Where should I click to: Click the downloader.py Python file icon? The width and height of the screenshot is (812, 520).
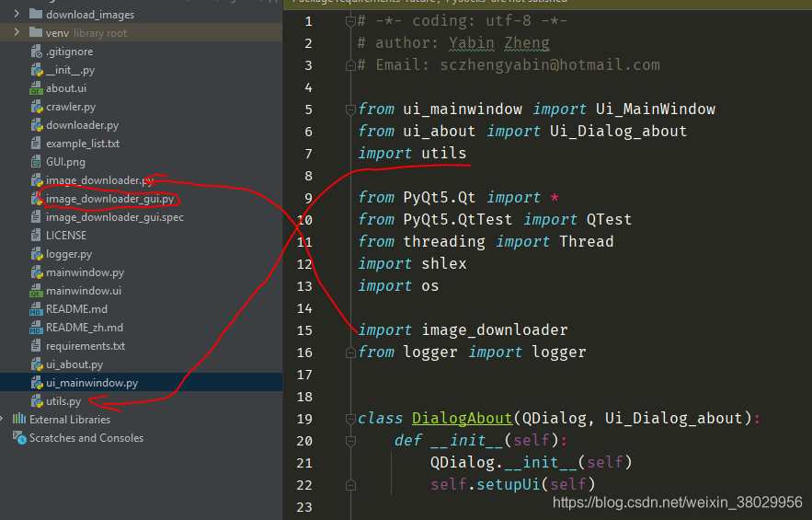click(36, 125)
